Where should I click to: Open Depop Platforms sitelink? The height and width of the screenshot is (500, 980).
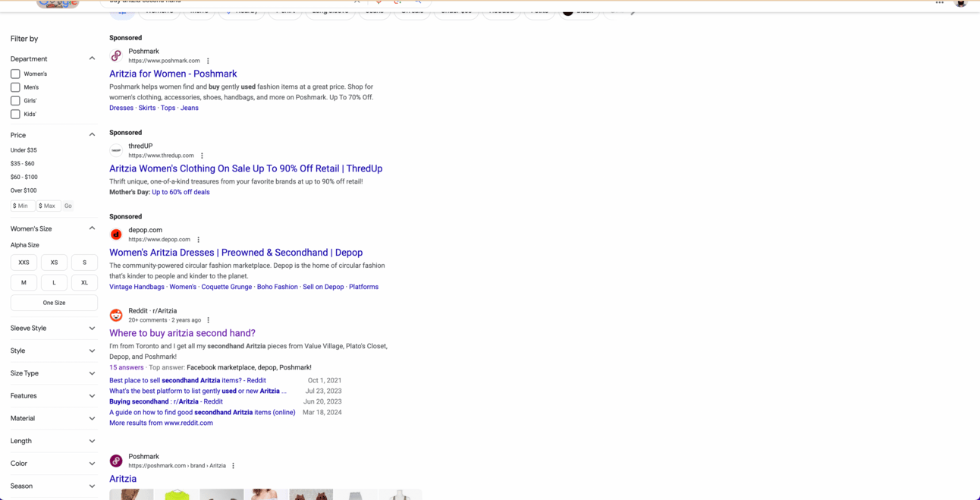coord(363,287)
